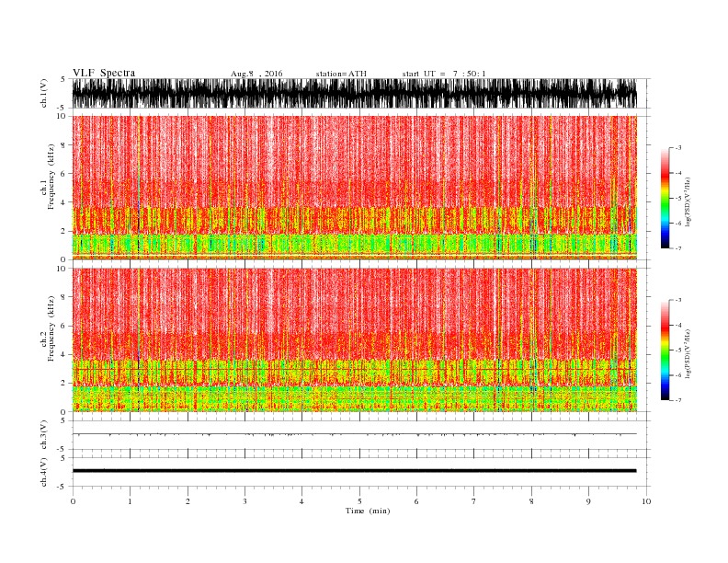Click the ch.1 PSD color scale bar
Viewport: 728px width, 563px height.
click(665, 198)
